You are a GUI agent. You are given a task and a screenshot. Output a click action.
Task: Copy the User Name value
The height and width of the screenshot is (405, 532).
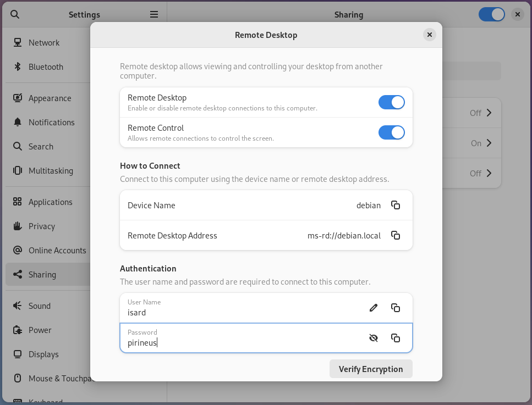click(x=395, y=308)
